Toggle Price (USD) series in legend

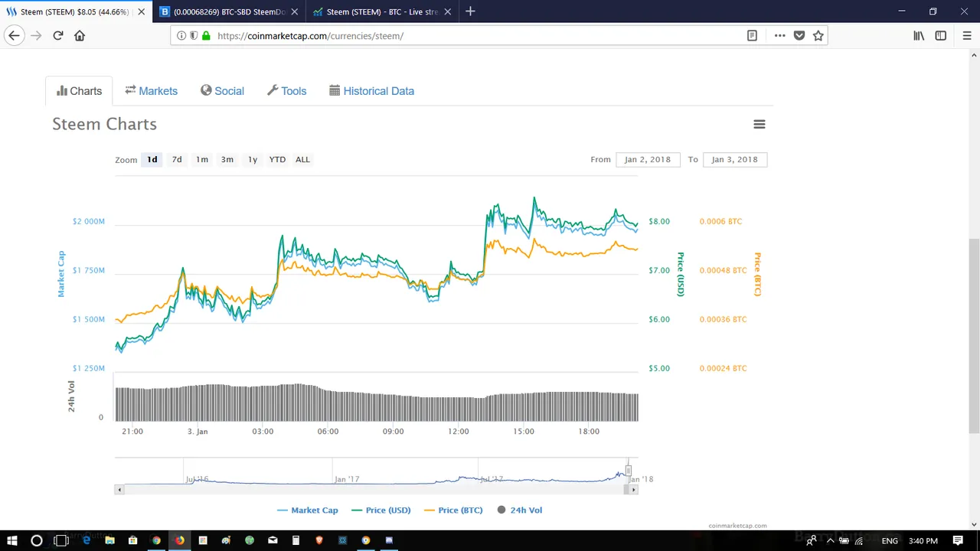click(381, 510)
